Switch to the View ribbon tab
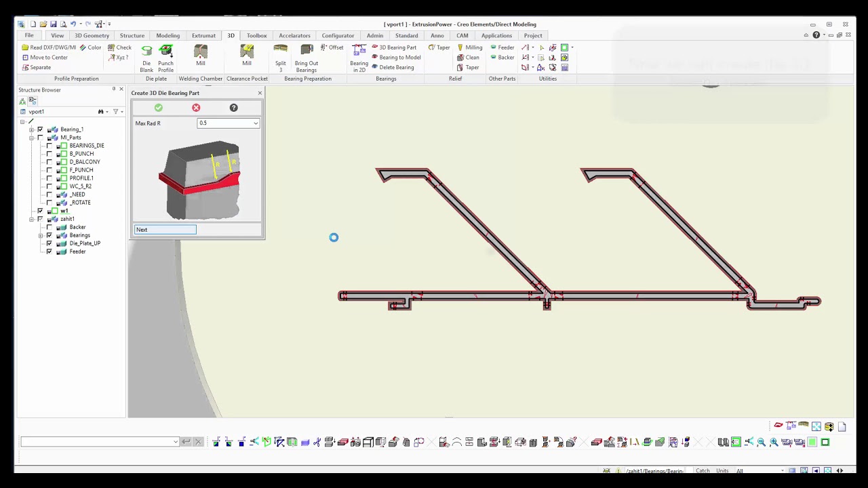 (x=57, y=35)
